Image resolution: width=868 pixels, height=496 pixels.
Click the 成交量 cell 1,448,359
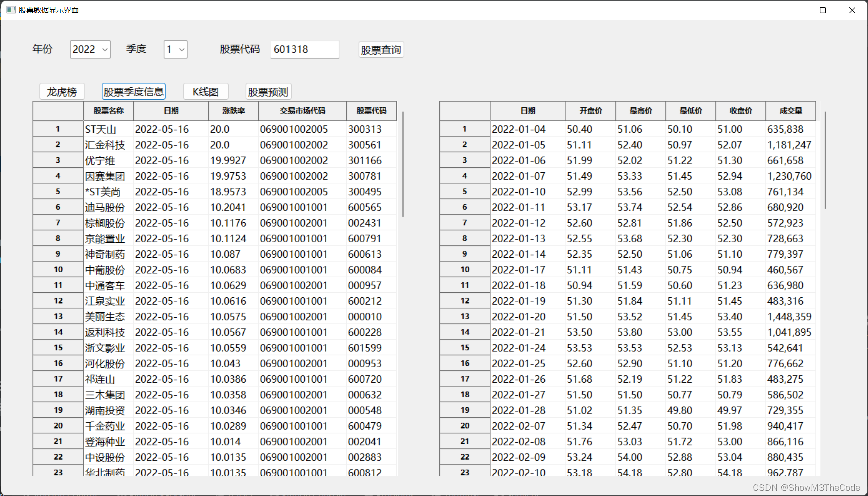coord(791,317)
